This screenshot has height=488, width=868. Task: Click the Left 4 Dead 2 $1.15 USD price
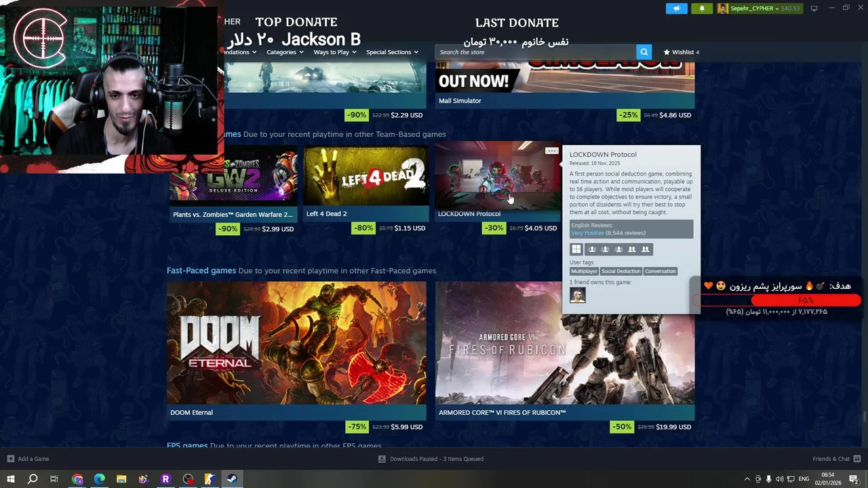(x=410, y=228)
